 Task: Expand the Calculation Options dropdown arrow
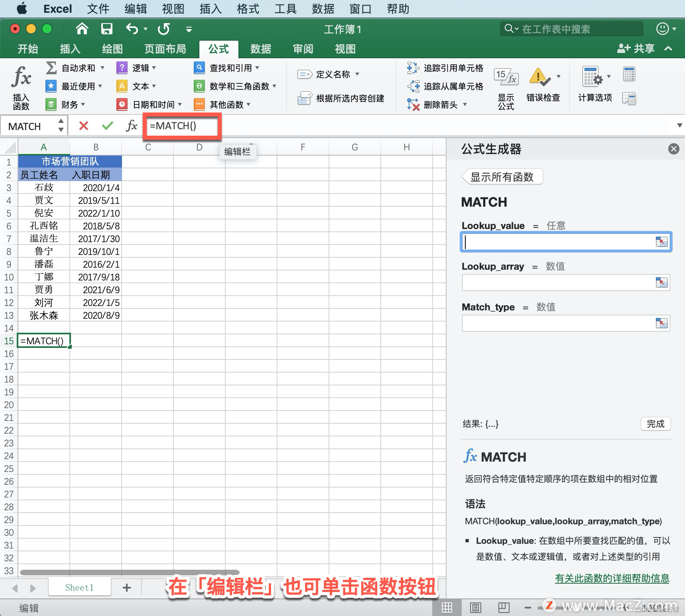[x=609, y=77]
